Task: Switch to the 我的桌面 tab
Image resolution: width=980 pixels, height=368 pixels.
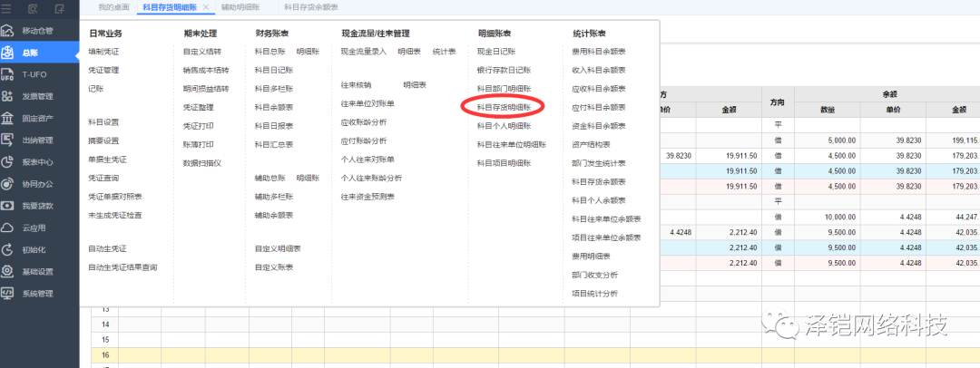Action: click(x=113, y=7)
